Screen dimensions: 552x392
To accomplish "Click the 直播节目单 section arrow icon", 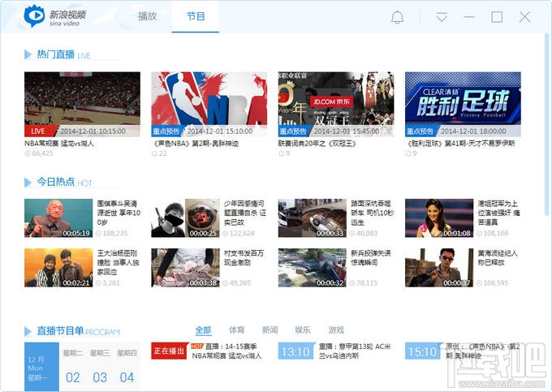I will coord(28,331).
